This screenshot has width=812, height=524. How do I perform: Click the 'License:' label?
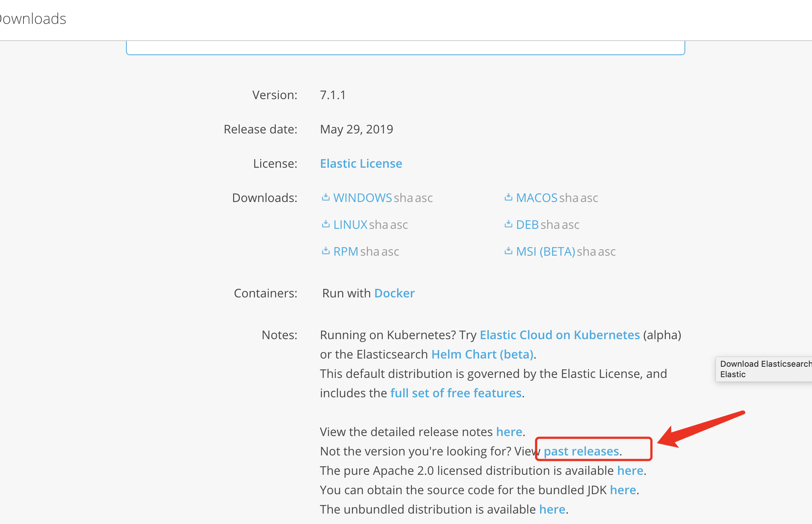(275, 164)
